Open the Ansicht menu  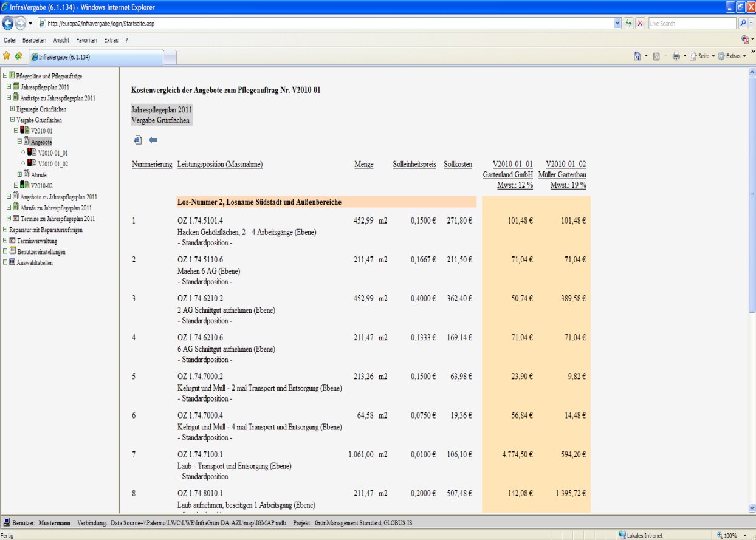pos(61,40)
